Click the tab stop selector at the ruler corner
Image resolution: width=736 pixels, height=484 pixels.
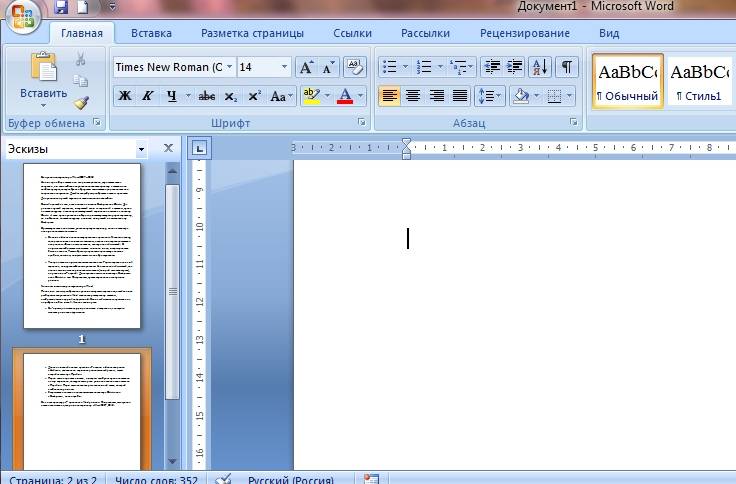[199, 148]
